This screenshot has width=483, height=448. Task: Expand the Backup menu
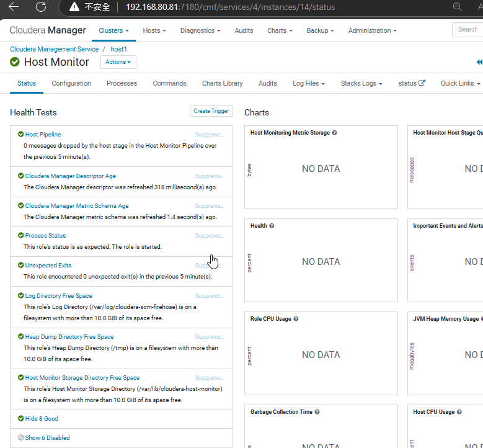(x=320, y=30)
